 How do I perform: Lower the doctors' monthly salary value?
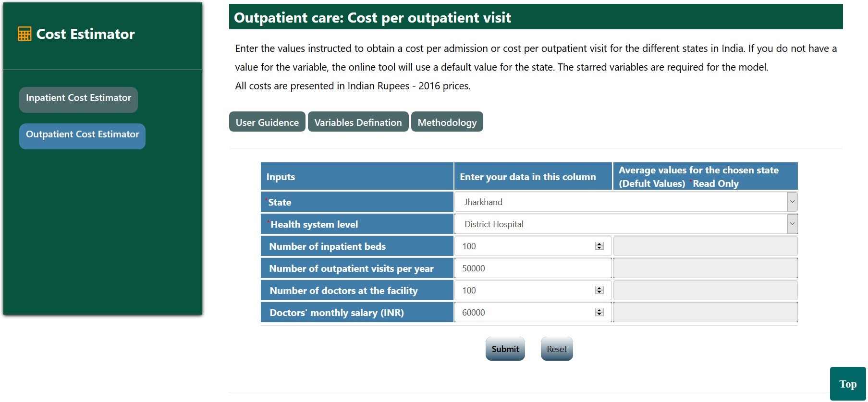599,315
